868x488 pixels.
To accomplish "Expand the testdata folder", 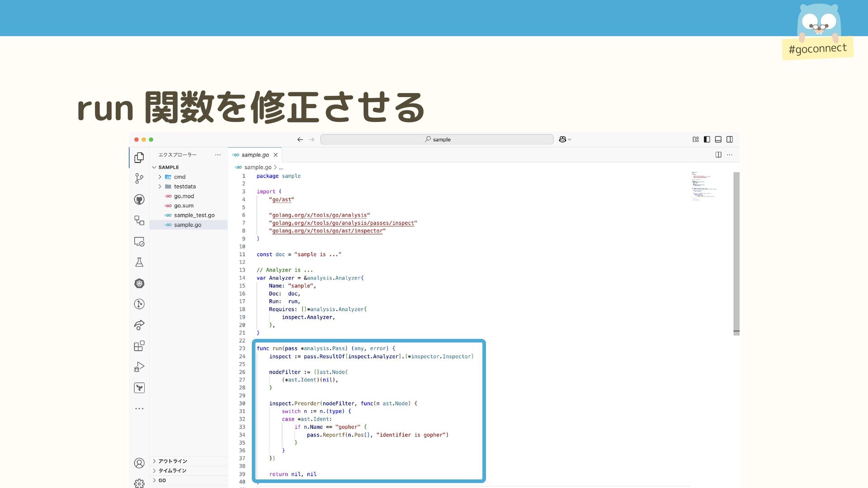I will click(184, 187).
